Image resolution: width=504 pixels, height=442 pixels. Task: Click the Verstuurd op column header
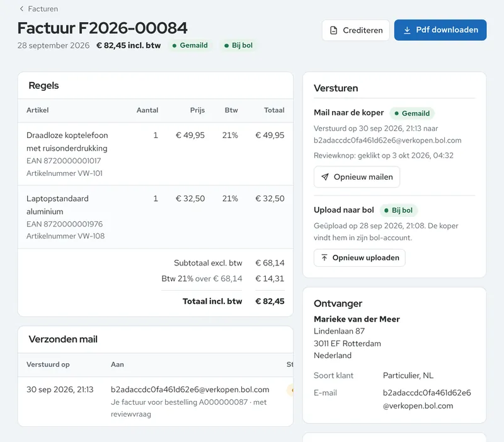pos(48,364)
